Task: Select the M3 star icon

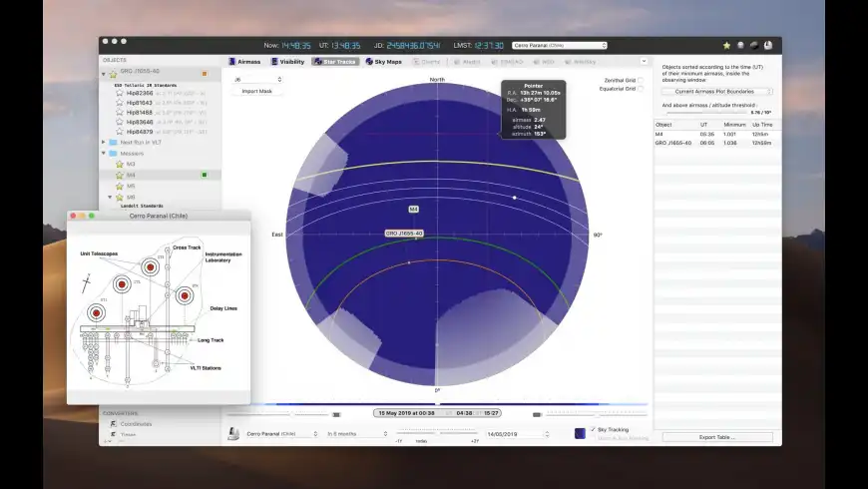Action: (x=119, y=164)
